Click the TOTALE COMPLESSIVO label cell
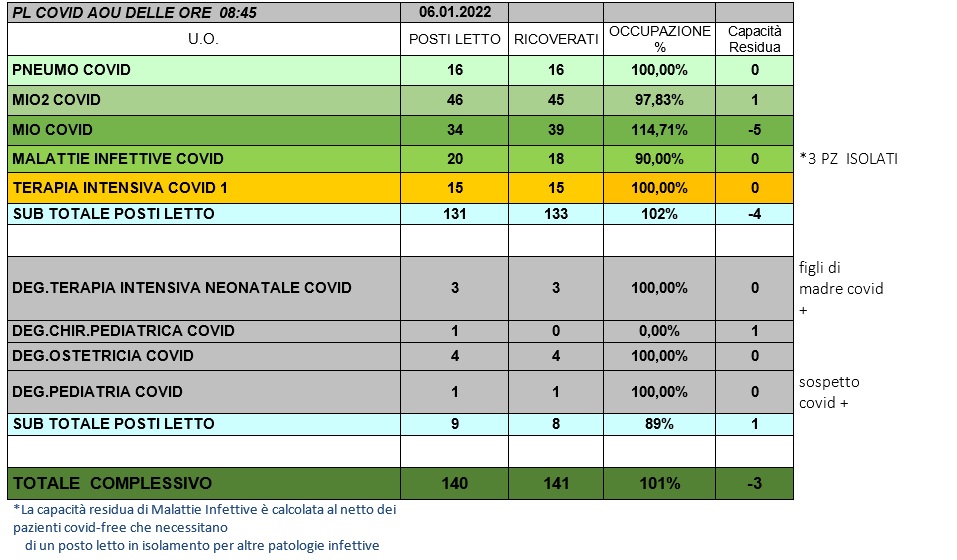 click(111, 484)
